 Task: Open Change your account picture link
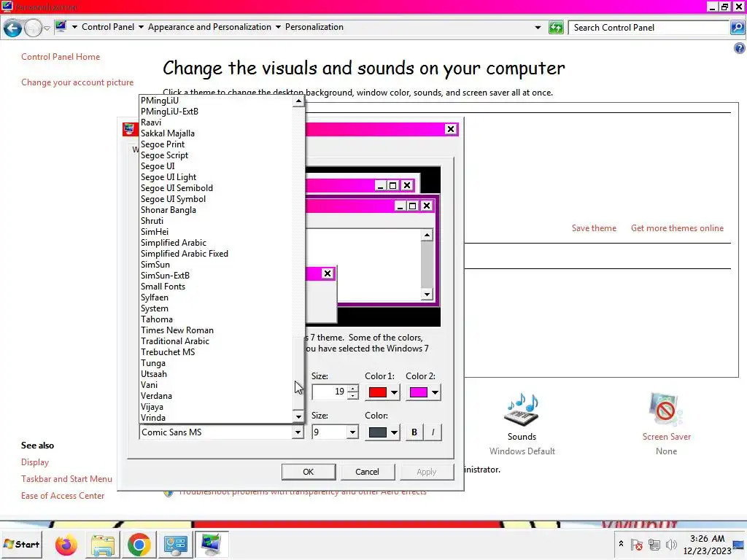(x=77, y=82)
